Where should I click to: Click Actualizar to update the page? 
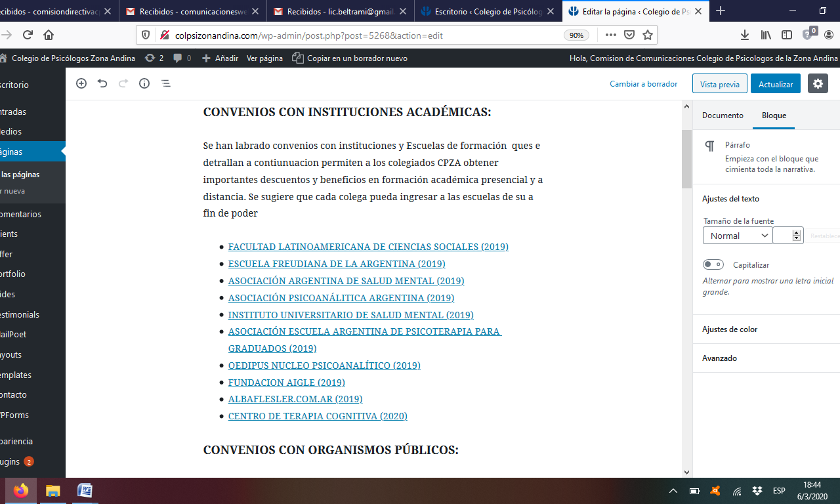pos(776,84)
